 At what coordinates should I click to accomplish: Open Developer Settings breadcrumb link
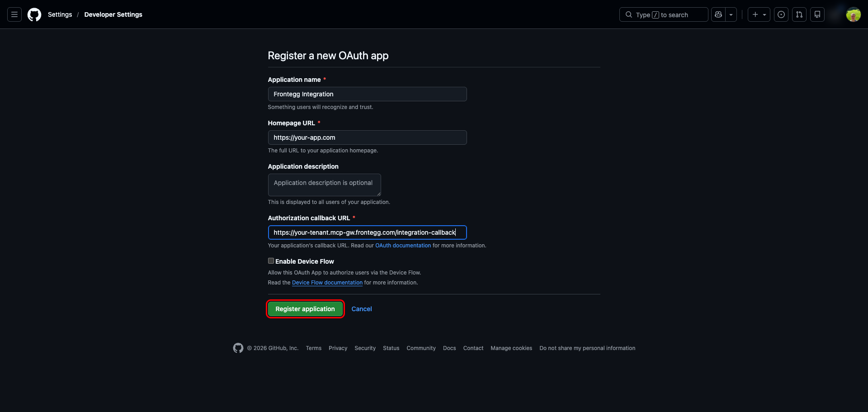[x=113, y=14]
